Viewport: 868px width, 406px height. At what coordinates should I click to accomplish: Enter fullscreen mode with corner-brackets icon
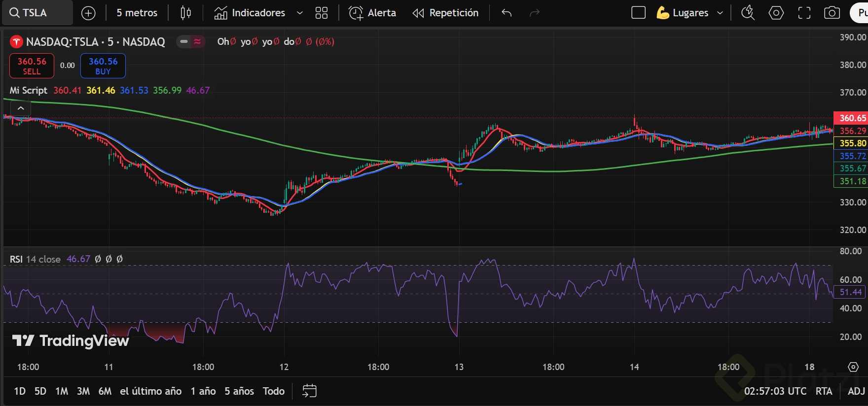tap(804, 13)
